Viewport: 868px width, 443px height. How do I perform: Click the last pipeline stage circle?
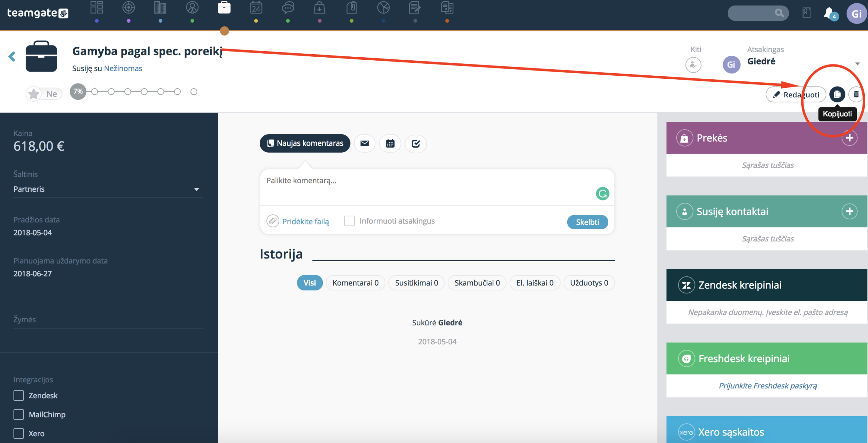(194, 92)
